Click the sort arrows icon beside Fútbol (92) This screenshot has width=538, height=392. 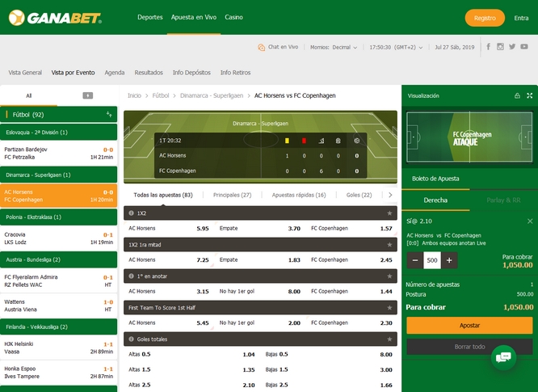[x=109, y=114]
